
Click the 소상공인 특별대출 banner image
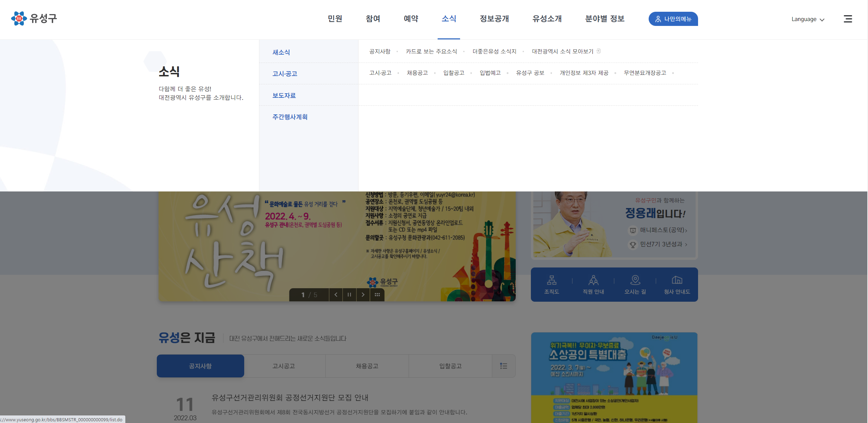(x=614, y=377)
